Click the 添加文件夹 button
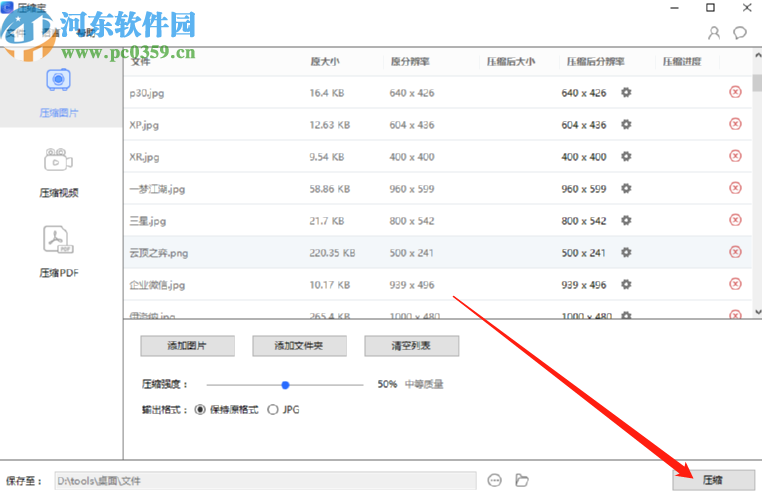The width and height of the screenshot is (762, 500). tap(299, 346)
